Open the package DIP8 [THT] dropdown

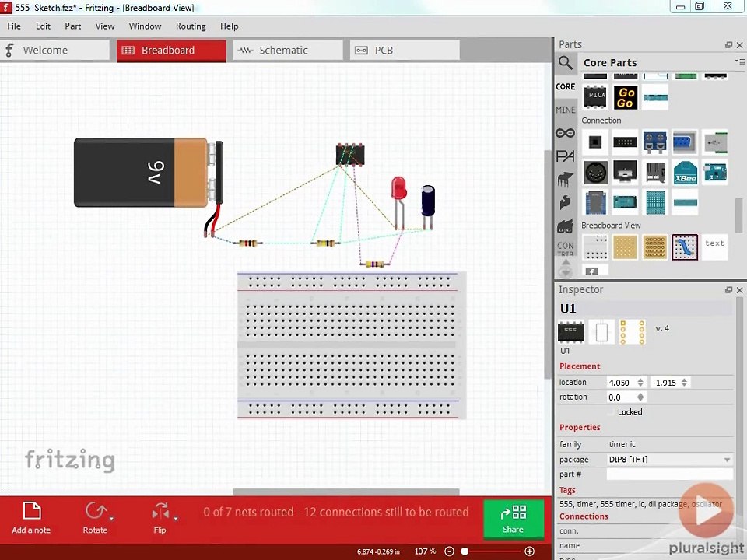click(x=670, y=460)
